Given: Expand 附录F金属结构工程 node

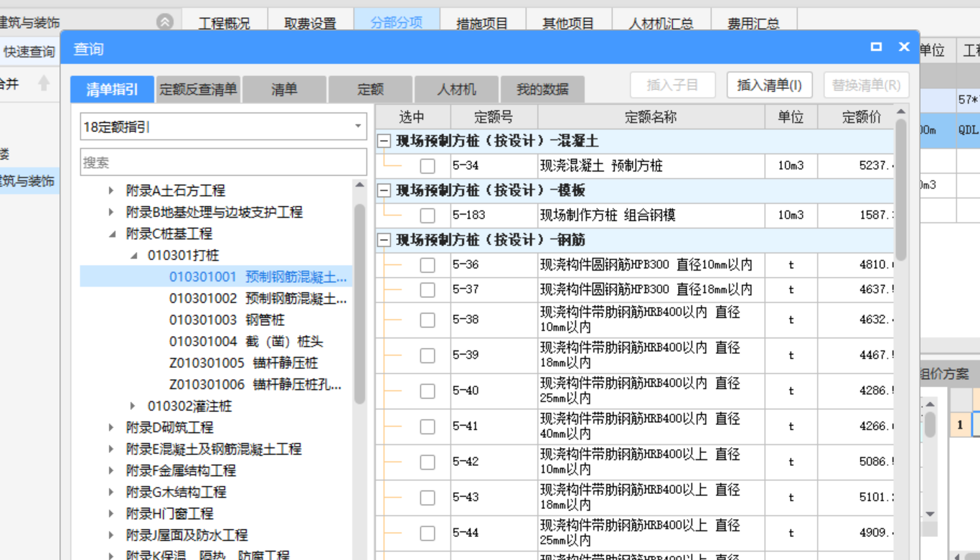Looking at the screenshot, I should point(111,471).
